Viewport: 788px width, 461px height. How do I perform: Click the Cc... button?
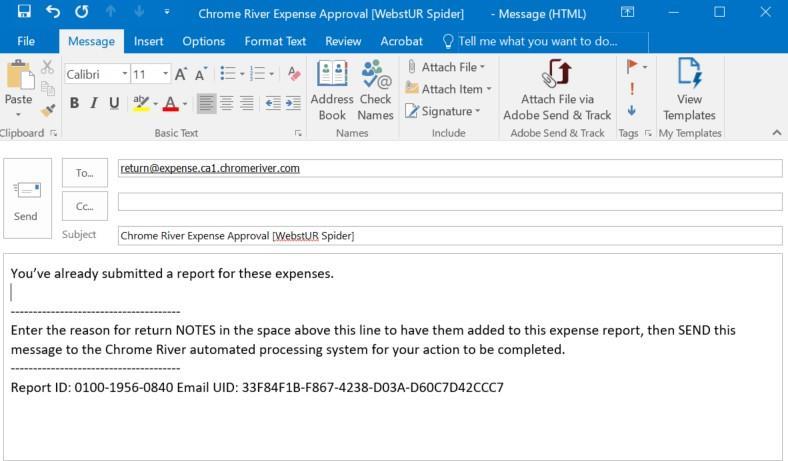click(x=84, y=206)
